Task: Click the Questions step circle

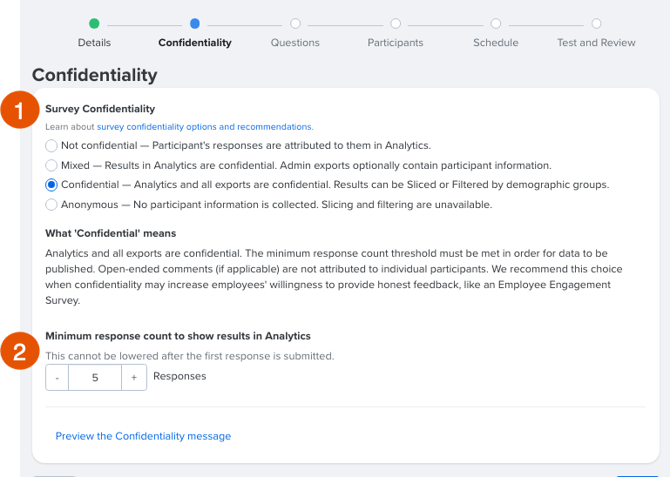Action: click(295, 24)
